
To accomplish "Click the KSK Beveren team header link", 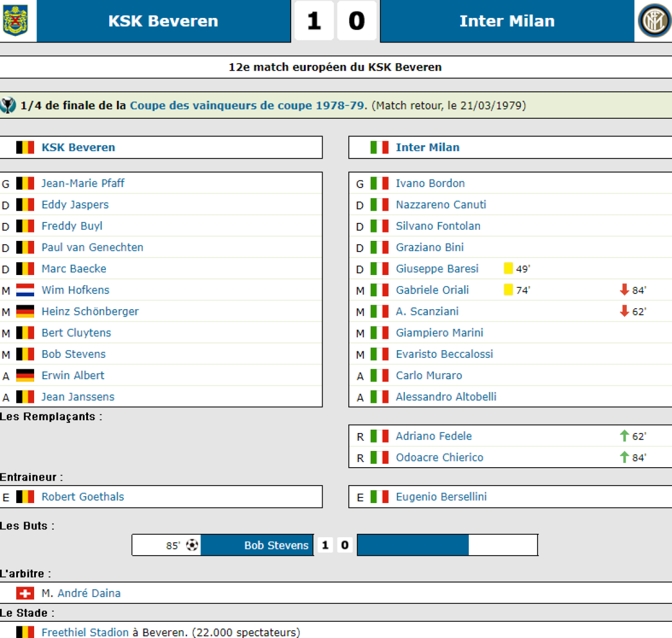I will pyautogui.click(x=78, y=147).
